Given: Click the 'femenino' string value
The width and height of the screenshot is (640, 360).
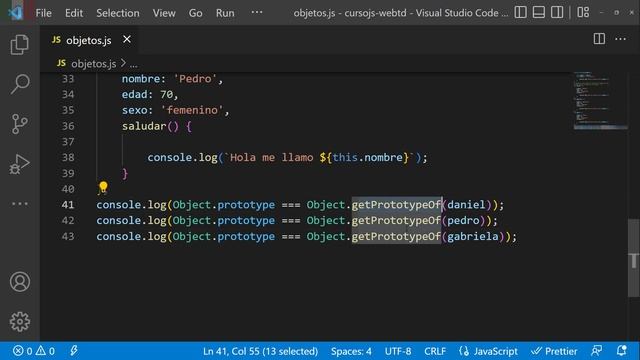Looking at the screenshot, I should coord(192,110).
